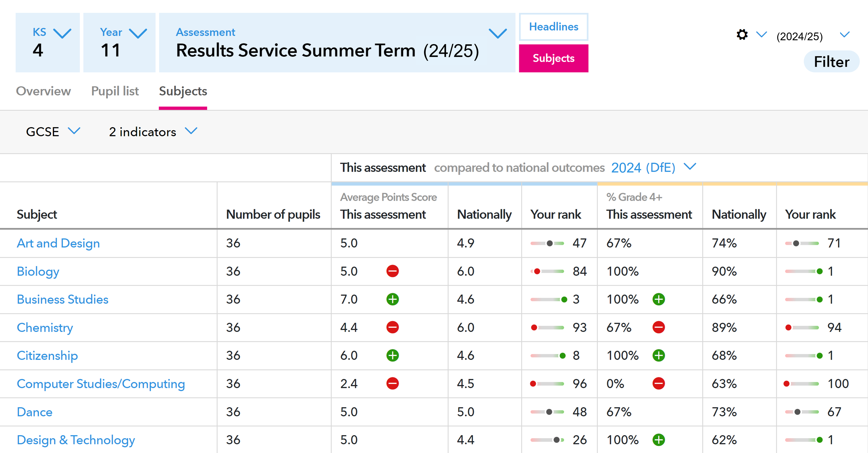Click Grade 4+ rank bar for Dance
Viewport: 868px width, 453px height.
tap(802, 411)
